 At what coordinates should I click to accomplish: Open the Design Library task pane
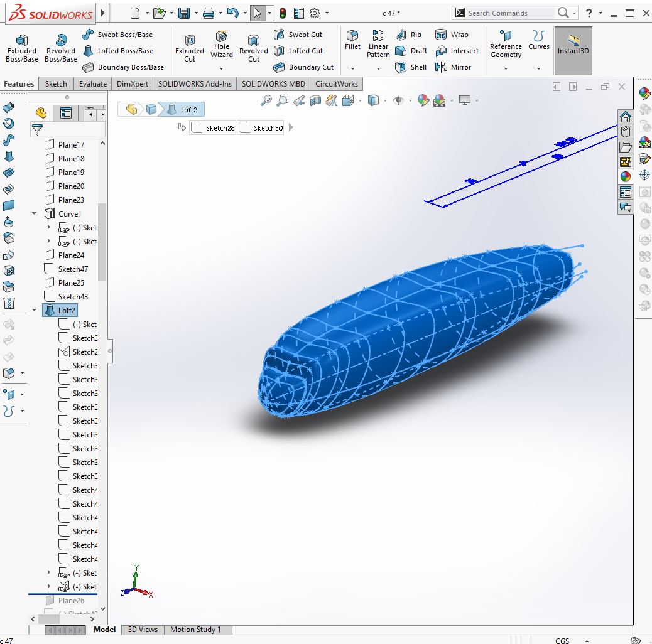[626, 132]
